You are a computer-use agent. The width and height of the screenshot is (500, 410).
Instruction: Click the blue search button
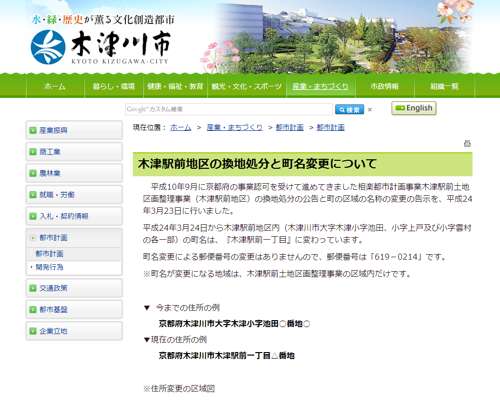(349, 109)
